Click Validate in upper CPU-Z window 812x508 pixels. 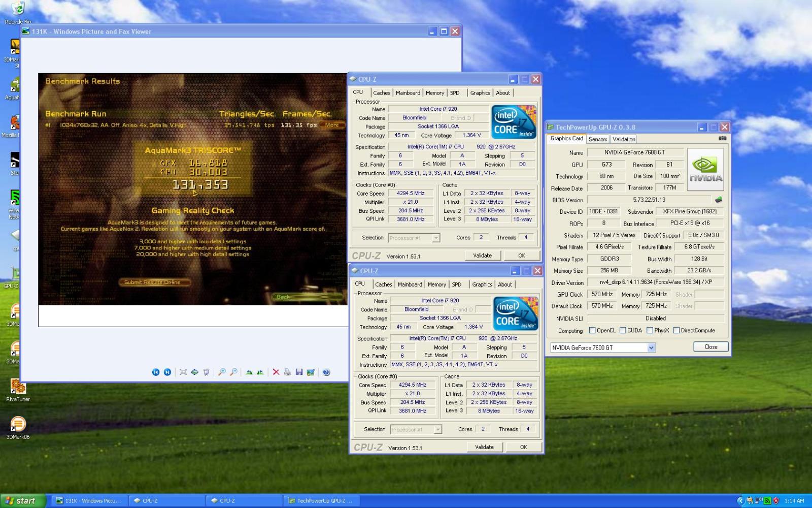[483, 256]
